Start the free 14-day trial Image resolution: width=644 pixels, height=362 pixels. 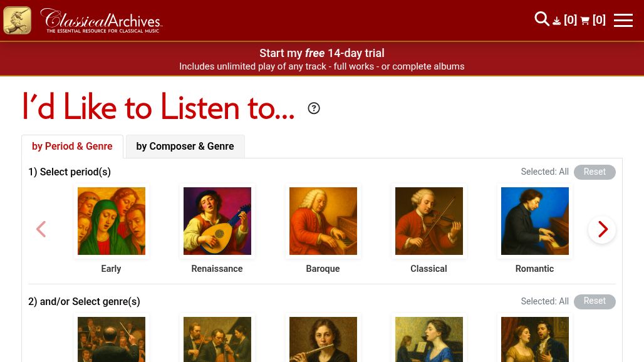(x=321, y=53)
